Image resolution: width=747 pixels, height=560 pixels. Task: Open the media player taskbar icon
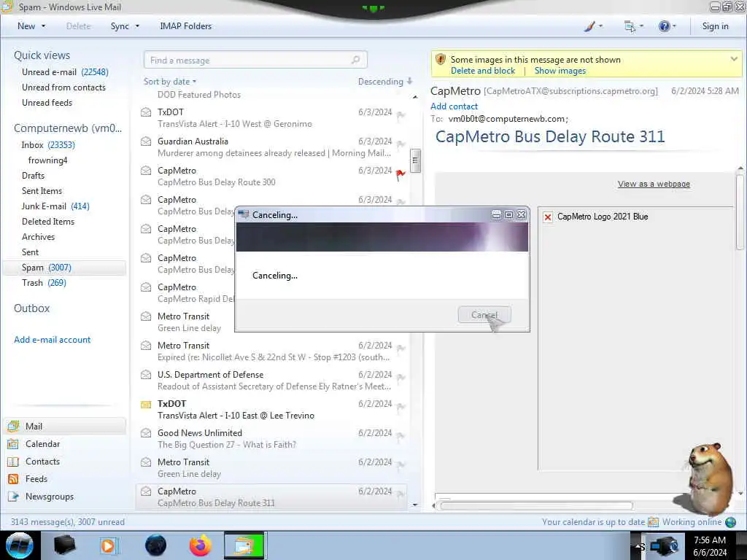tap(109, 545)
